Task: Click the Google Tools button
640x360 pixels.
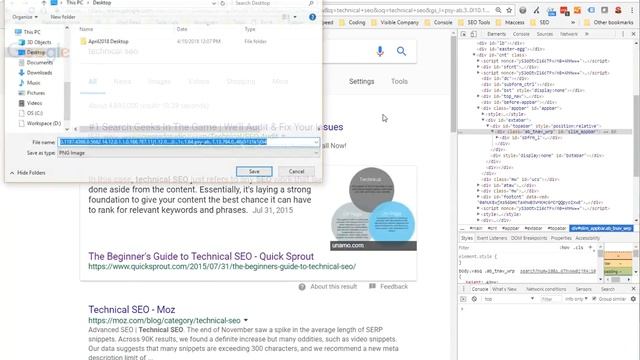Action: (399, 81)
